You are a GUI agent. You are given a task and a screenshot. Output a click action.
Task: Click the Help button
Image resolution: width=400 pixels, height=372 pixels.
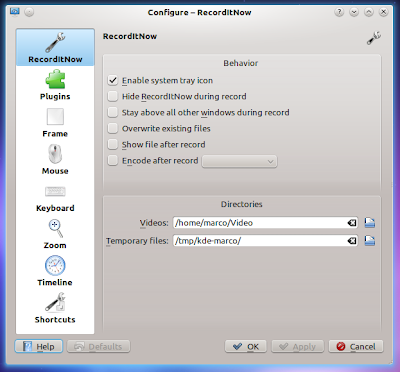pyautogui.click(x=39, y=346)
